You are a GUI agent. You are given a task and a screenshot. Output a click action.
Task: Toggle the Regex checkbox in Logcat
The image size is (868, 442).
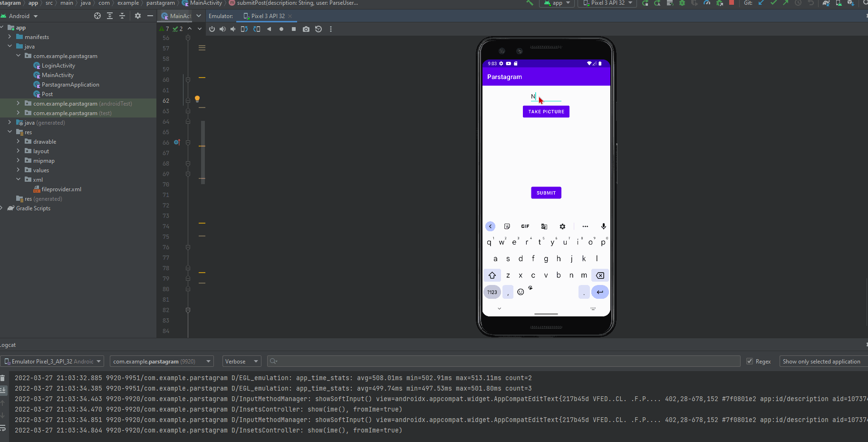750,362
